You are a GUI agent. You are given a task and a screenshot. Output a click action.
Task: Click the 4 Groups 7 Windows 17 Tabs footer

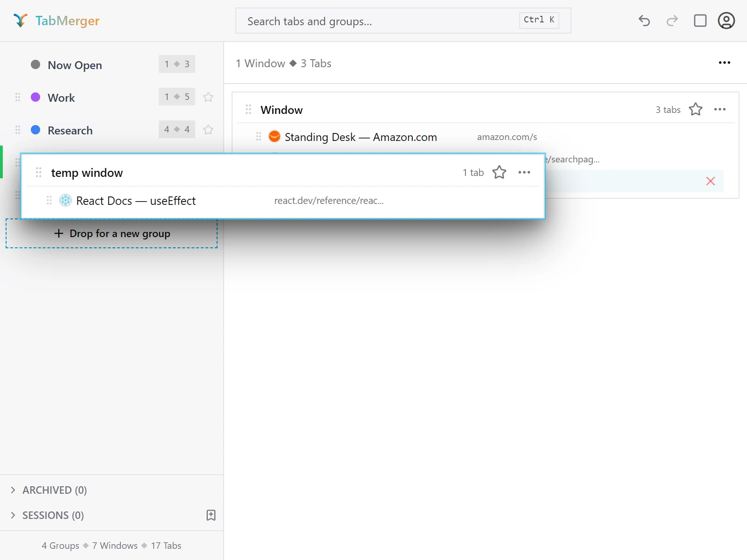(x=112, y=546)
